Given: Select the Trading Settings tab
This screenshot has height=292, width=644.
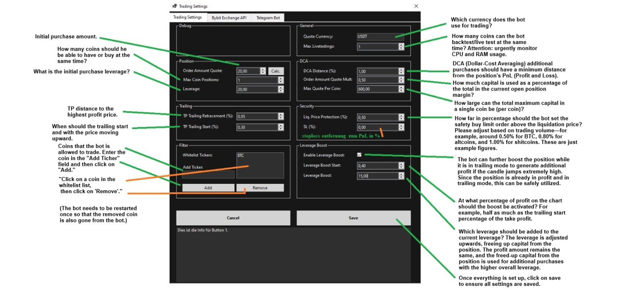Looking at the screenshot, I should (x=188, y=17).
